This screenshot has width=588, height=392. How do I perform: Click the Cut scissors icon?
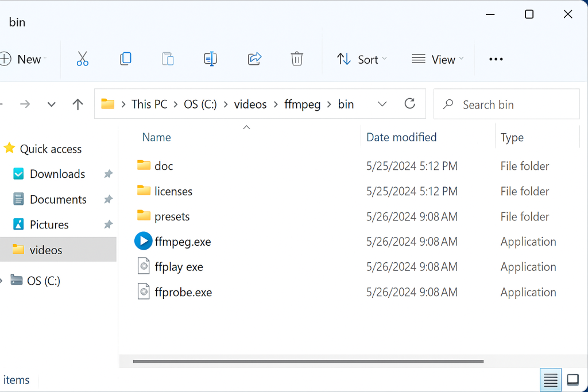[x=82, y=59]
